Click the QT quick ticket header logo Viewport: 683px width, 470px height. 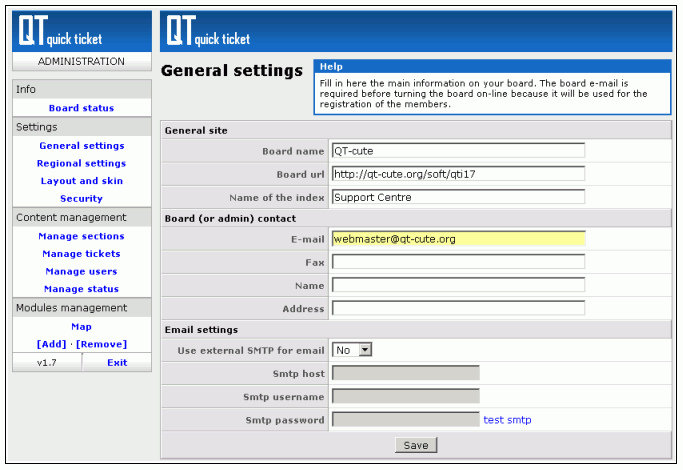point(208,31)
